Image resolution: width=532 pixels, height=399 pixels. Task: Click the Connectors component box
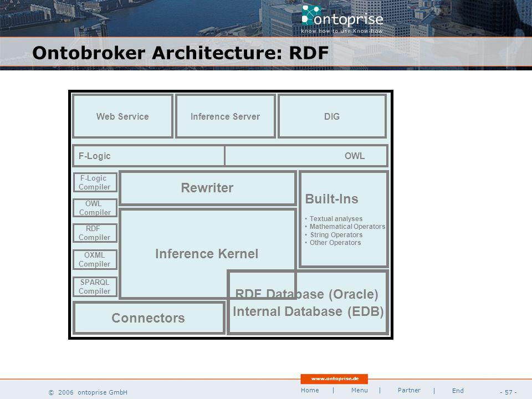[x=149, y=318]
